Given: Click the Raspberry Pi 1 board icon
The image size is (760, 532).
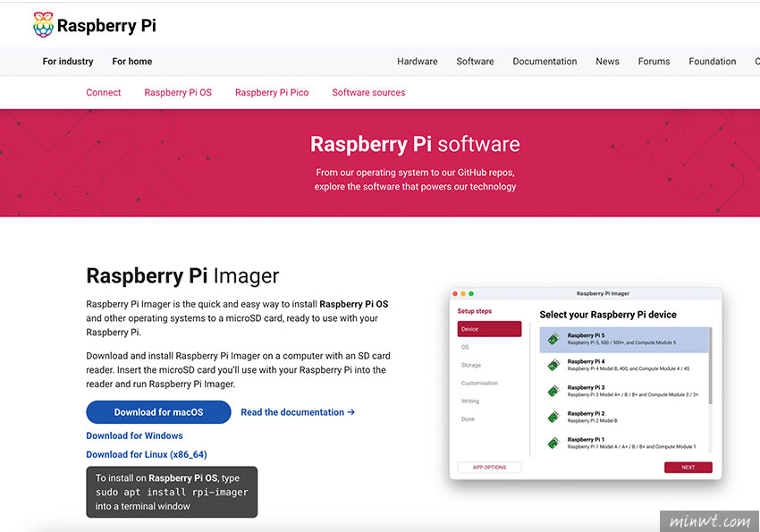Looking at the screenshot, I should pos(553,443).
